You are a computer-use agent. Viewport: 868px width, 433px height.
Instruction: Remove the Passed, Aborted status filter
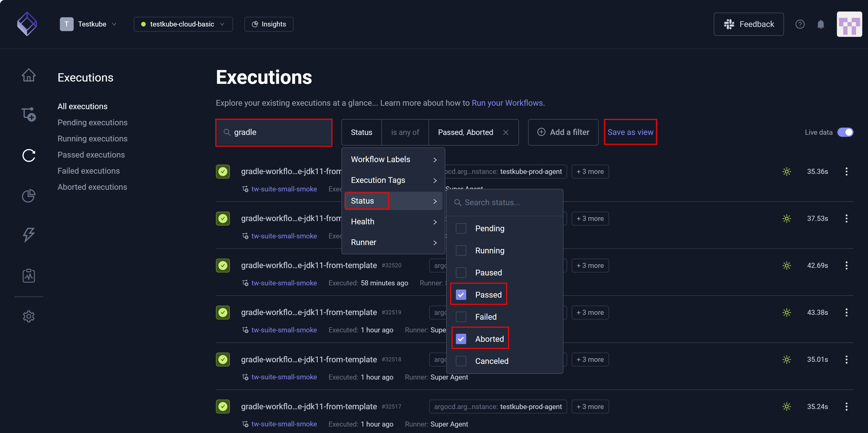click(505, 132)
